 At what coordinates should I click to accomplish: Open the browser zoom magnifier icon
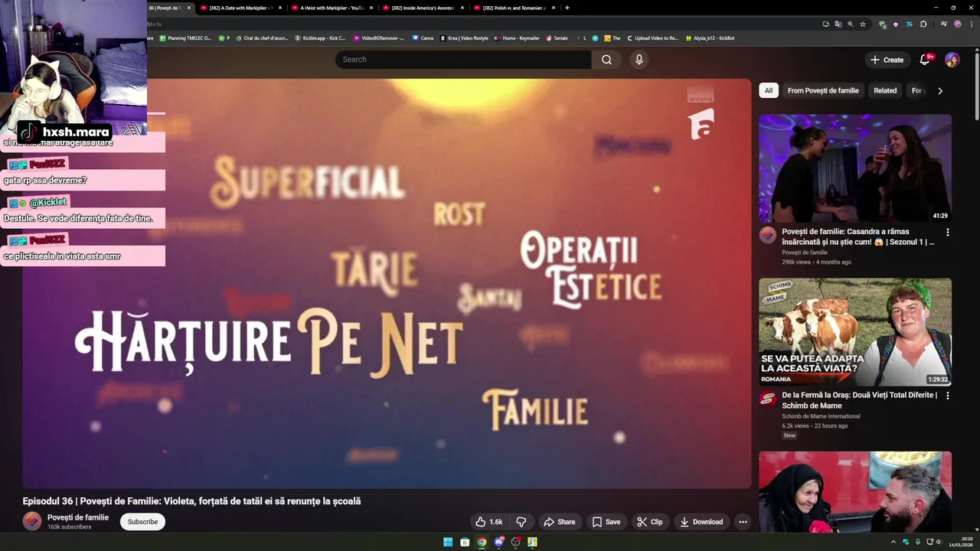[850, 24]
